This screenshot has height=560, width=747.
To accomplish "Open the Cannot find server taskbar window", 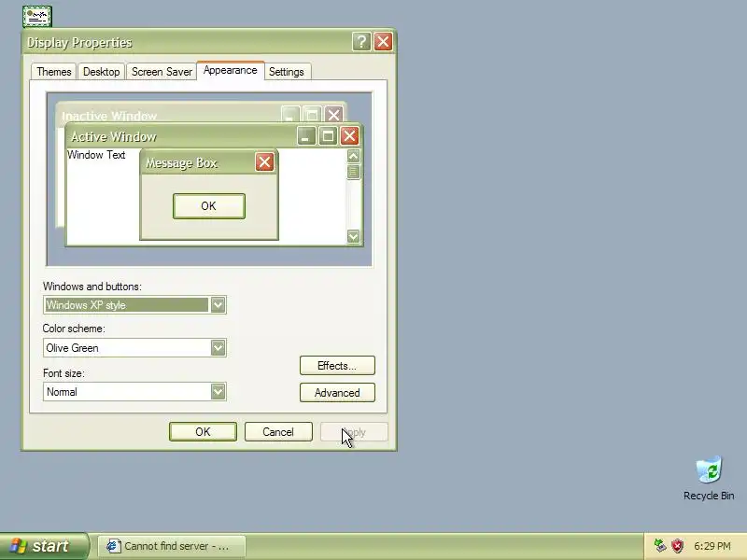I will click(x=172, y=546).
